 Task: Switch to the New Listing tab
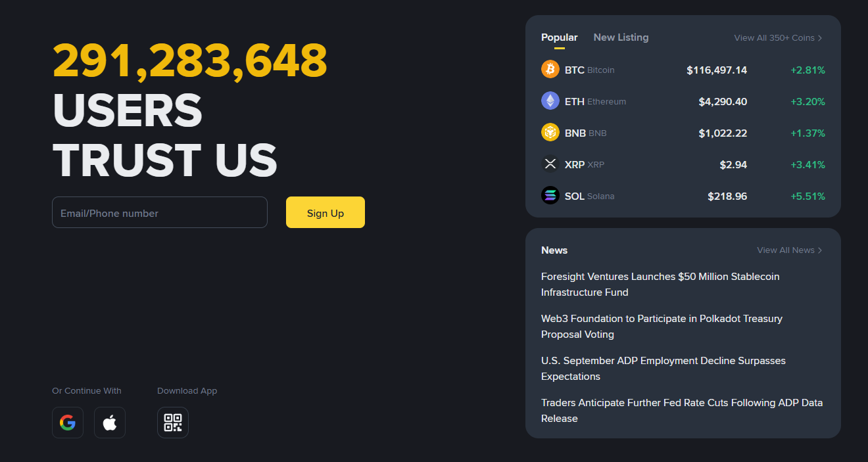(x=621, y=37)
